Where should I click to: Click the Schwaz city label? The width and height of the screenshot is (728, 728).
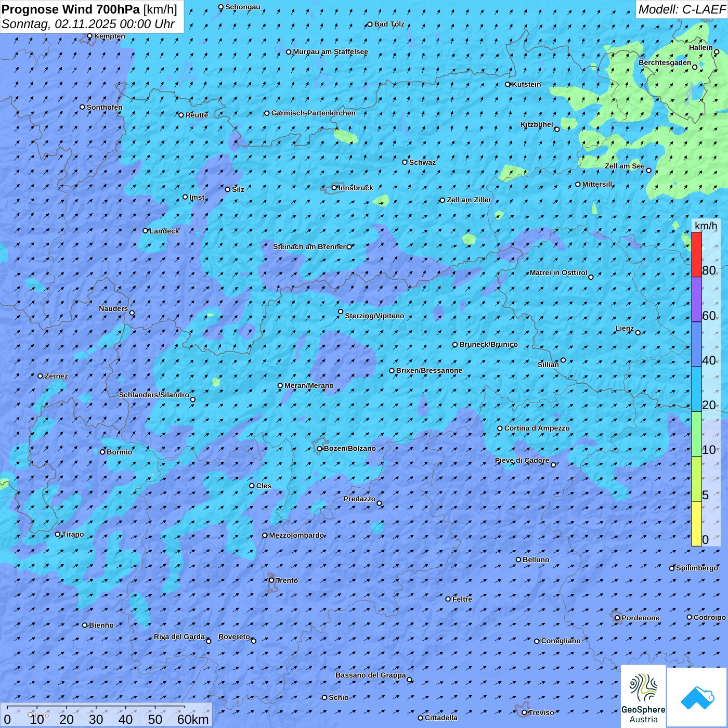422,162
